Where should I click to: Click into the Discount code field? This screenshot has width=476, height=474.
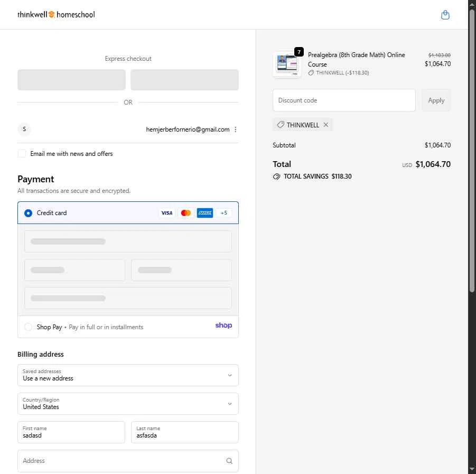(344, 100)
